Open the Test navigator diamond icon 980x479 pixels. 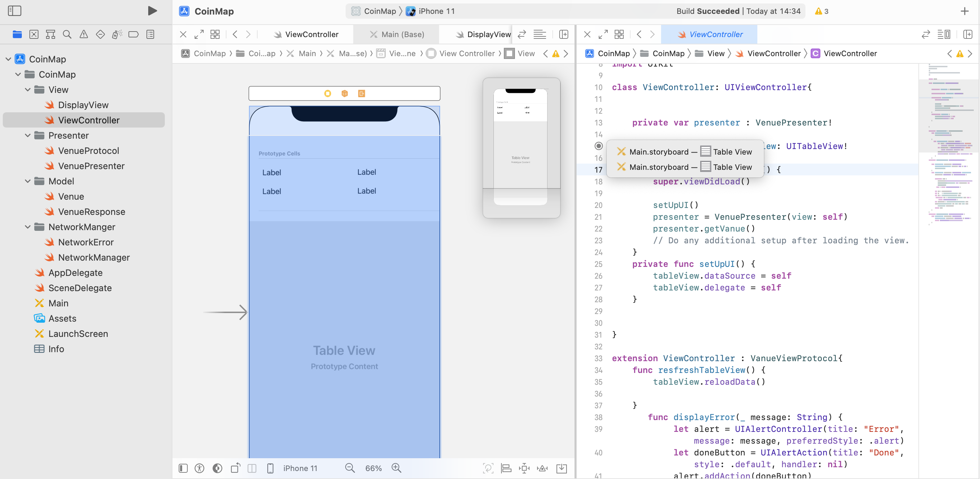(x=100, y=34)
